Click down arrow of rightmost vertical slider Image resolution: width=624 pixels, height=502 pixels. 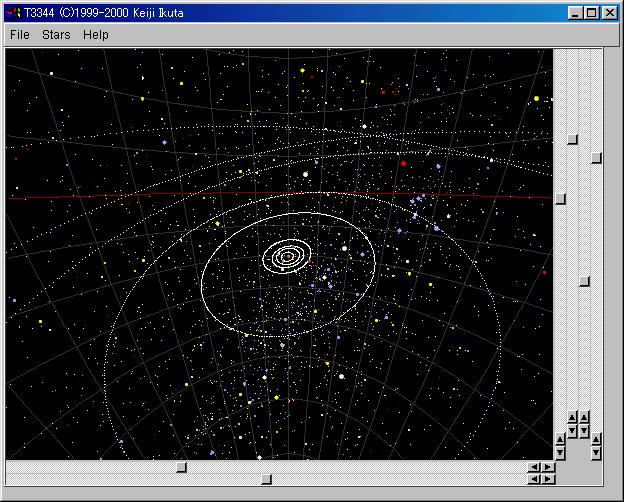tap(596, 452)
